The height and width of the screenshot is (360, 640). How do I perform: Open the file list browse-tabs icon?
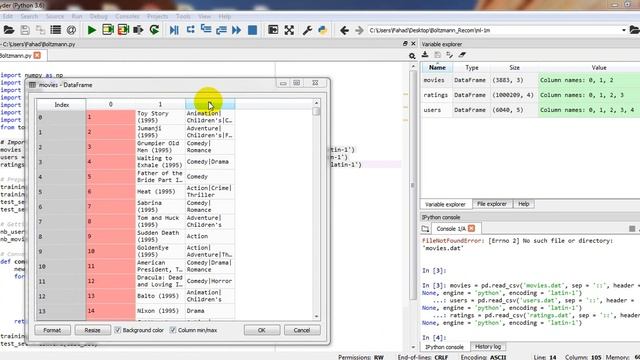pyautogui.click(x=56, y=30)
